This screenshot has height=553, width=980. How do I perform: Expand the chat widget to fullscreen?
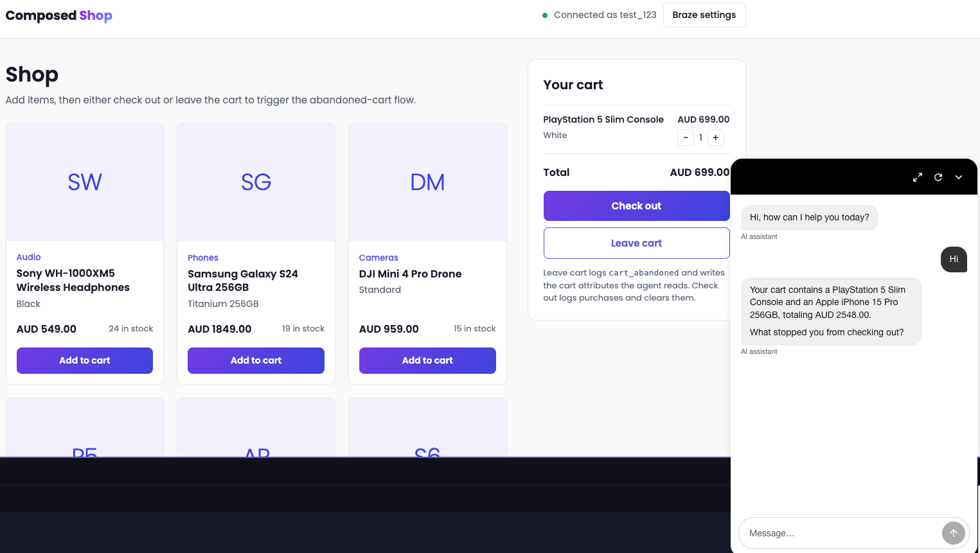pyautogui.click(x=918, y=177)
